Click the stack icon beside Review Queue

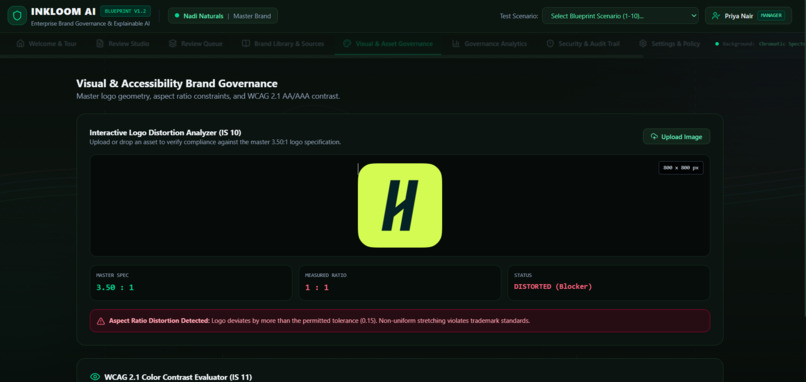tap(173, 44)
